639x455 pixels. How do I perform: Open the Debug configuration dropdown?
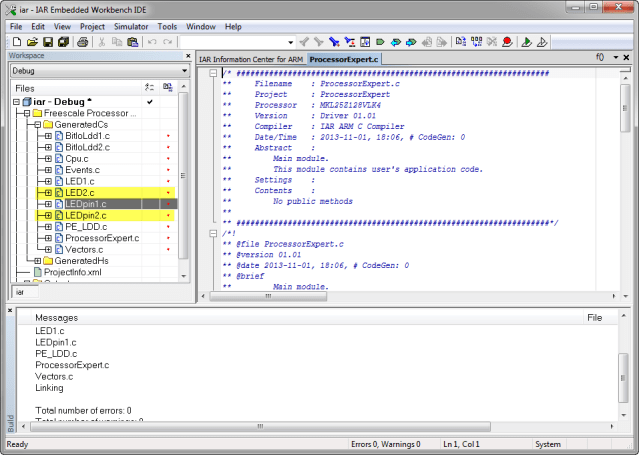pos(183,72)
